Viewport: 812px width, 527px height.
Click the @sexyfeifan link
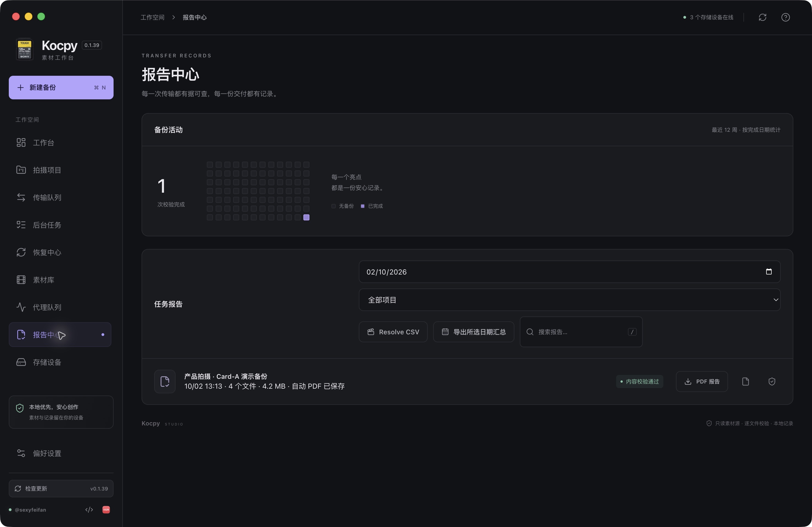tap(30, 510)
